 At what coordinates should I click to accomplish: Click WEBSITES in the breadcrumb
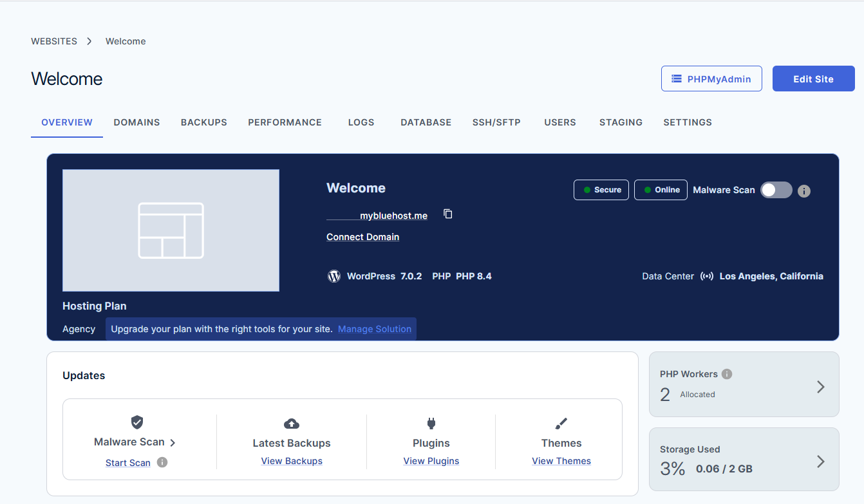(x=54, y=41)
